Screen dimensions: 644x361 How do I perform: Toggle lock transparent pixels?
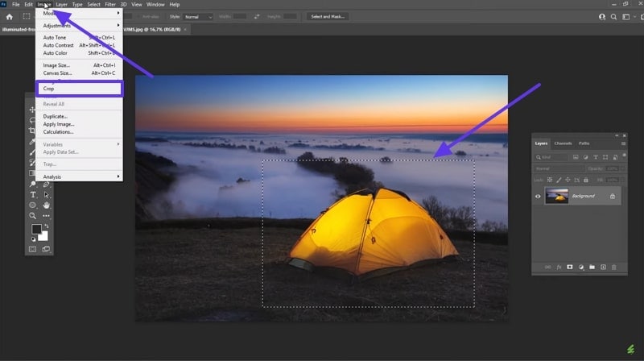[x=550, y=180]
